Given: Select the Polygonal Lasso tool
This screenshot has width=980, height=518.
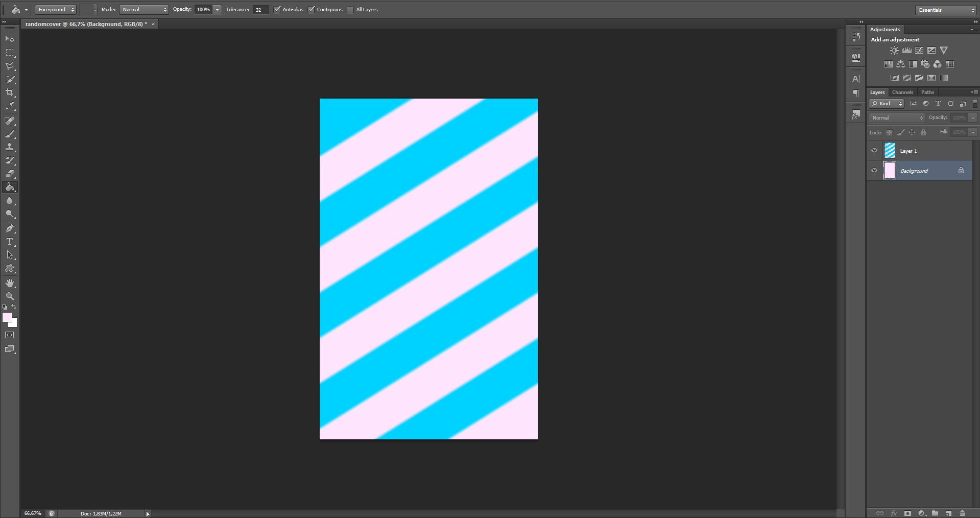Looking at the screenshot, I should coord(10,66).
